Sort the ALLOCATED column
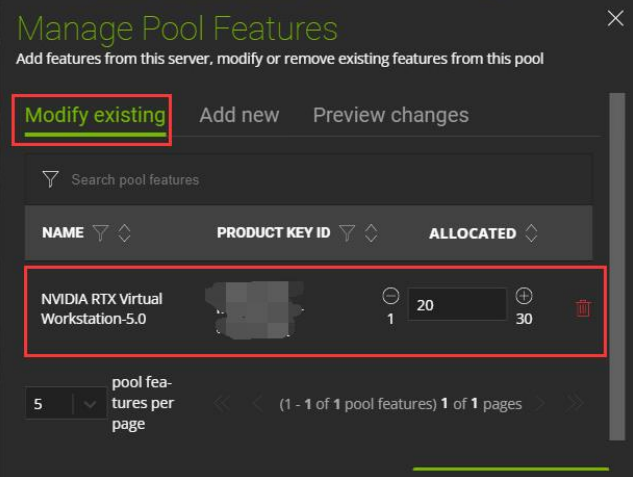This screenshot has height=477, width=633. (x=531, y=233)
